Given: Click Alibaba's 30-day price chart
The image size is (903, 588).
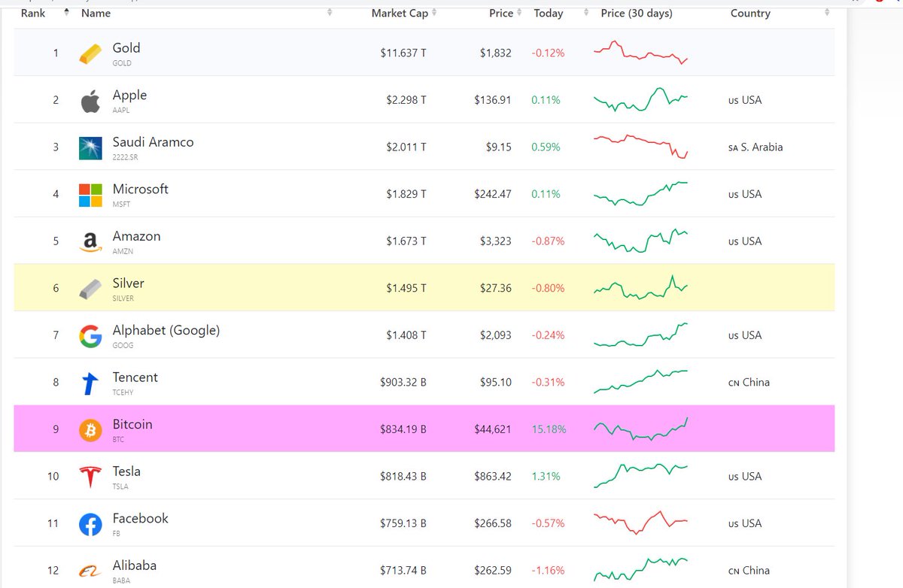Looking at the screenshot, I should [x=640, y=570].
